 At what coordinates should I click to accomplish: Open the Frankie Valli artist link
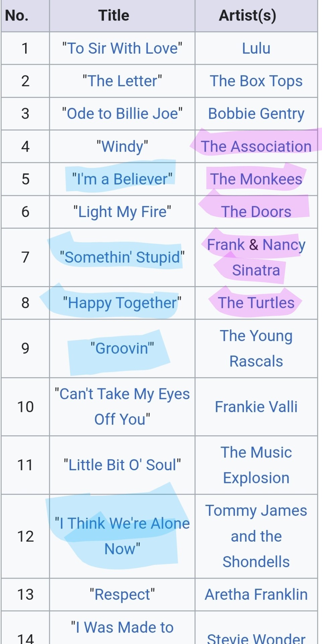point(256,407)
